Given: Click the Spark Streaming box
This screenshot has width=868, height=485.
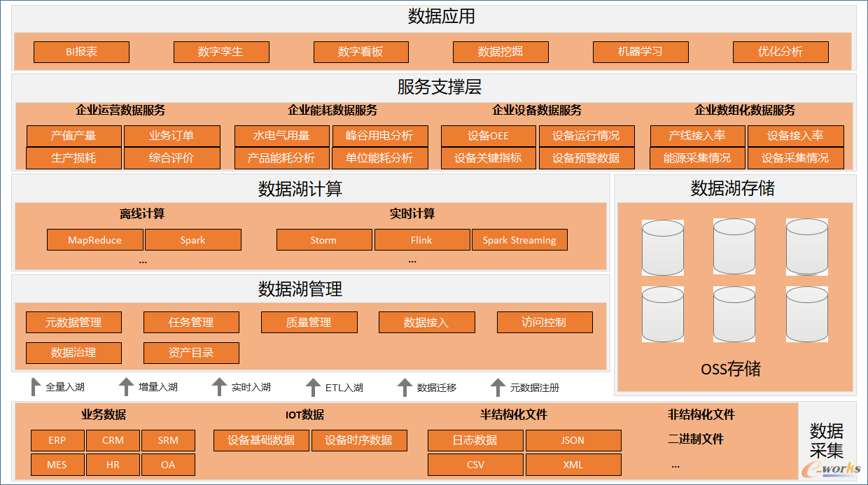Looking at the screenshot, I should 519,240.
